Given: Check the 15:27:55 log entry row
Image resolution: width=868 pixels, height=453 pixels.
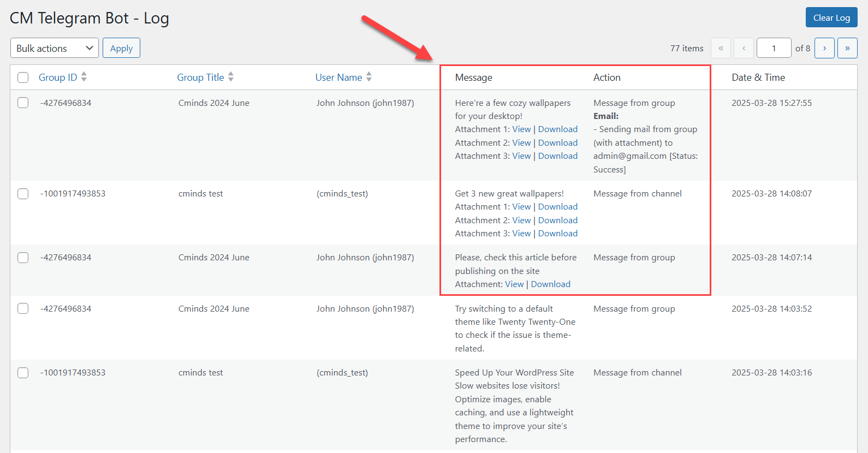Looking at the screenshot, I should [x=23, y=103].
